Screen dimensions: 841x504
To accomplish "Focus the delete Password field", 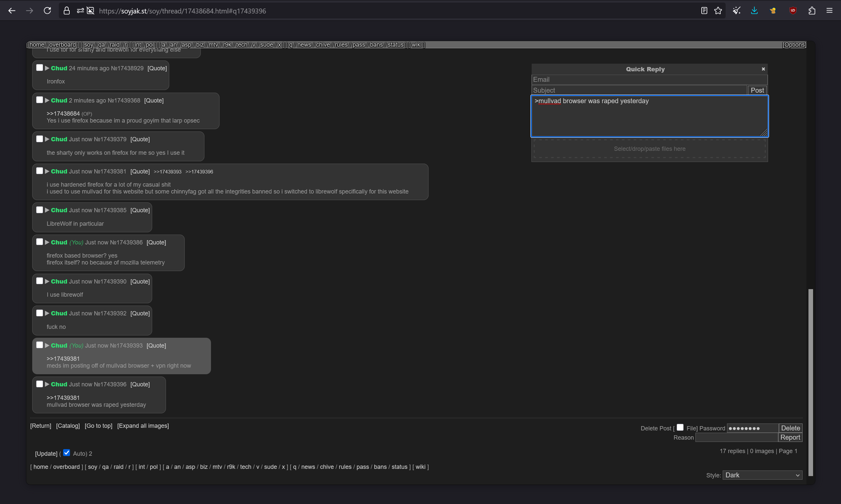I will (752, 428).
